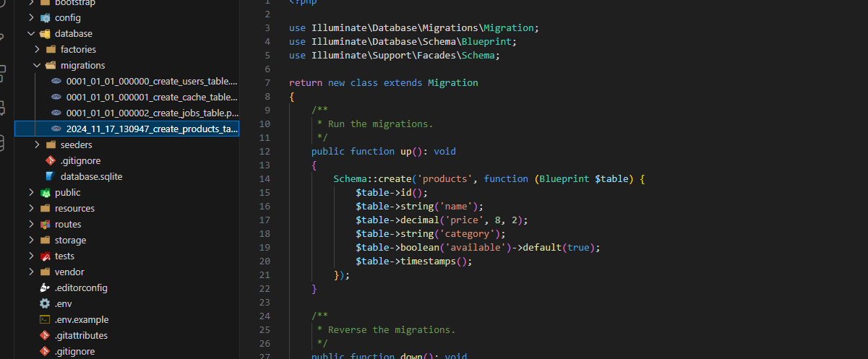The height and width of the screenshot is (359, 868).
Task: Click the routes folder icon
Action: [x=45, y=224]
